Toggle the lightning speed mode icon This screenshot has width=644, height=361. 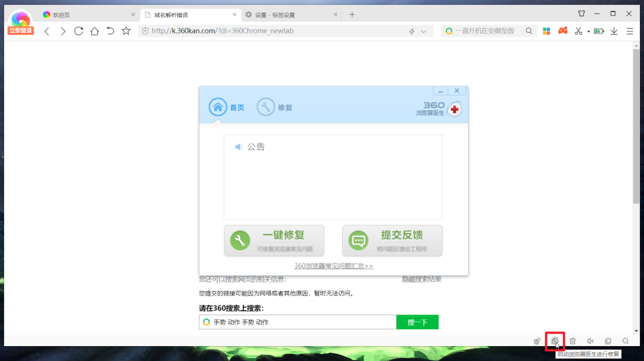click(411, 31)
